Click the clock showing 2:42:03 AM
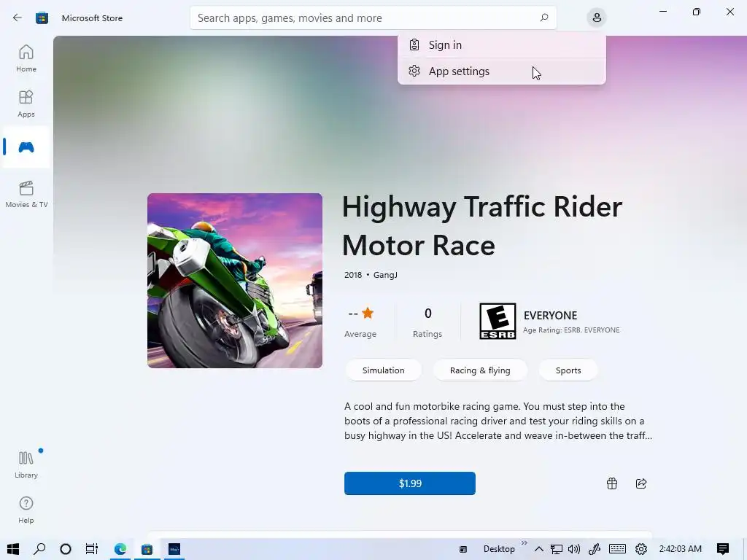 (681, 549)
